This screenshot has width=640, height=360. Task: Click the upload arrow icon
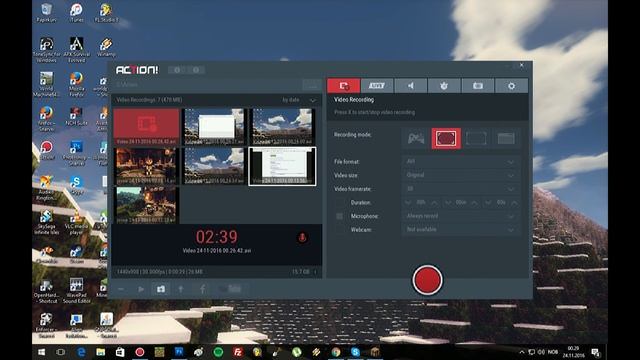(181, 289)
